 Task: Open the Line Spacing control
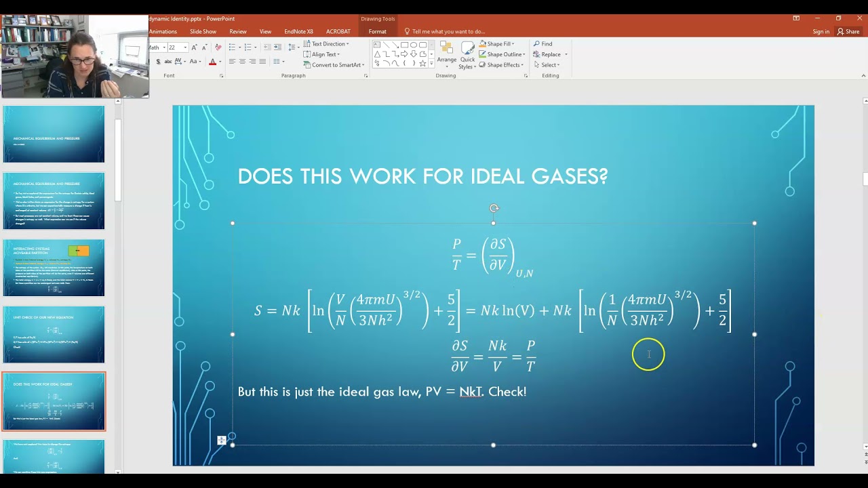(x=294, y=47)
